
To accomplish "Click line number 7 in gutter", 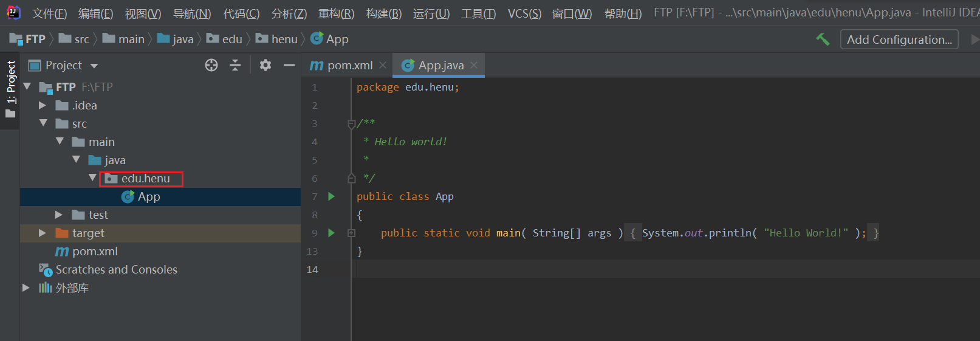I will coord(315,196).
